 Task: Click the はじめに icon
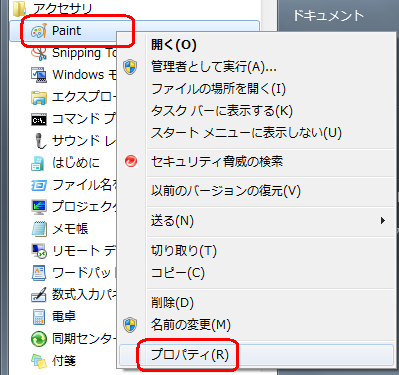pos(38,163)
